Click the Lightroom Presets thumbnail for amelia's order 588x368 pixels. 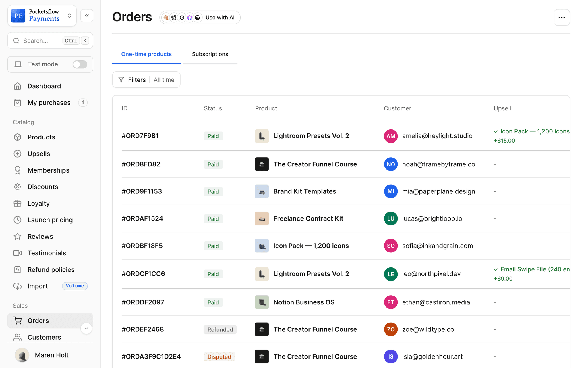(262, 136)
